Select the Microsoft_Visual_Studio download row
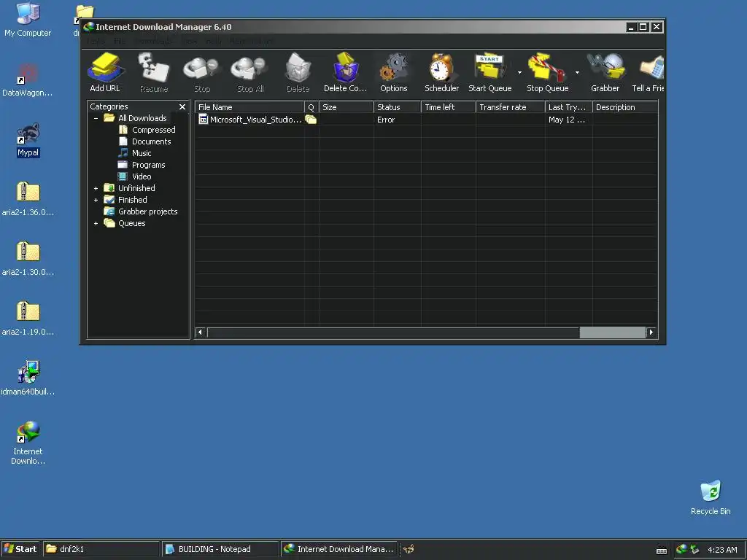The width and height of the screenshot is (747, 560). tap(426, 120)
